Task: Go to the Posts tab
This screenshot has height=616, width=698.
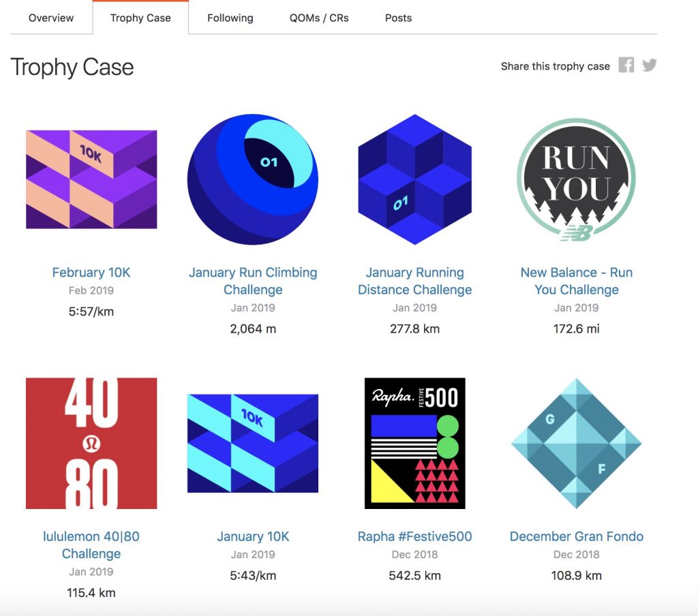Action: 398,18
